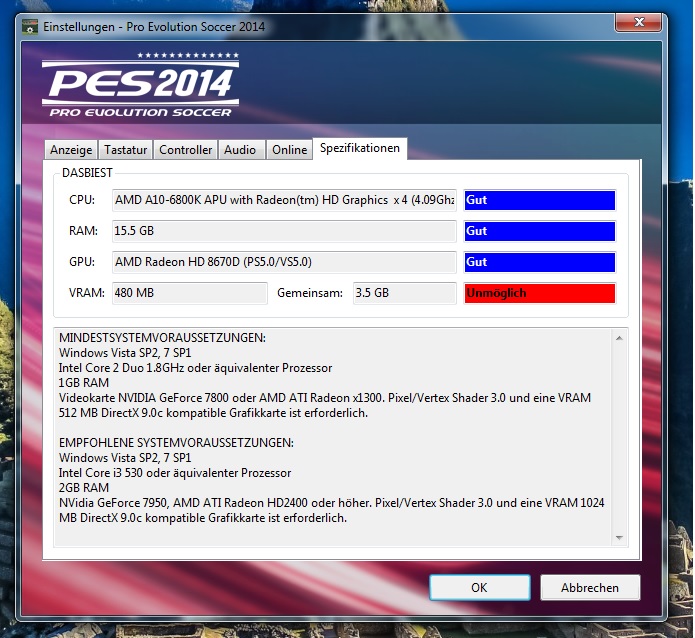Click the MINDESTSYSTEMVORAUSSETZUNGEN heading
Viewport: 695px width, 638px height.
[162, 338]
